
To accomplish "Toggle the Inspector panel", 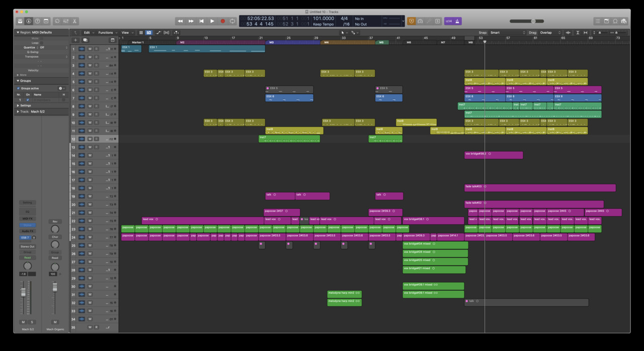I will coord(29,21).
